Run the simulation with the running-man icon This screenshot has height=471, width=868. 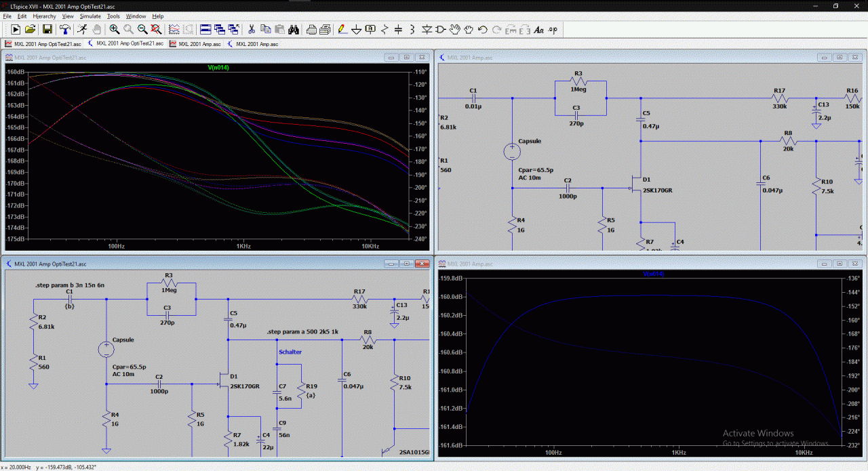82,29
